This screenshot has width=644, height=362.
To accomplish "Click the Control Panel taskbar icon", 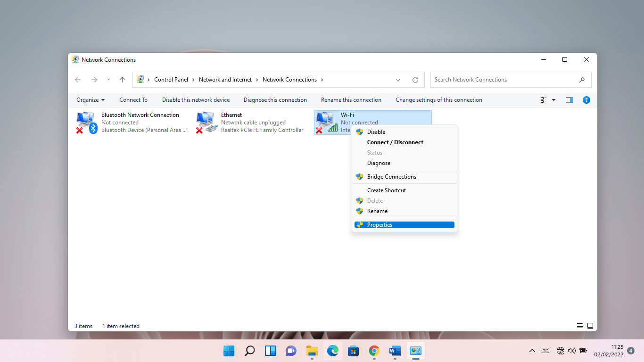I will (x=416, y=351).
